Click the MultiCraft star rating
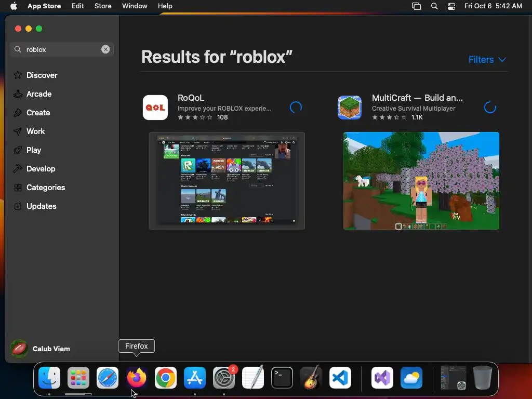532x399 pixels. click(389, 117)
